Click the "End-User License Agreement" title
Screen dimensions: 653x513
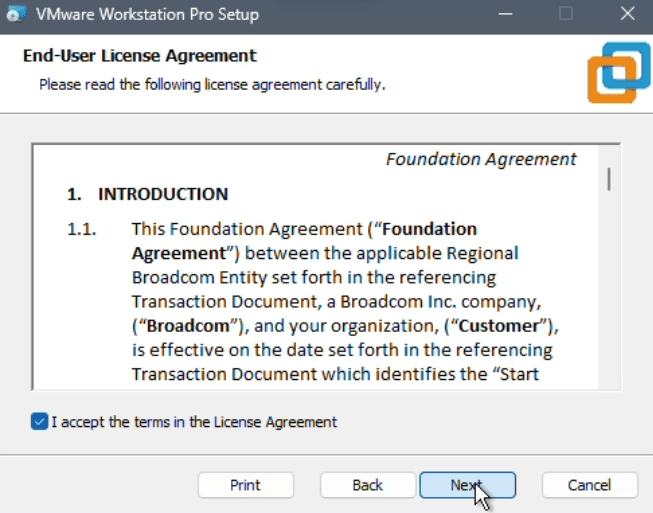140,55
